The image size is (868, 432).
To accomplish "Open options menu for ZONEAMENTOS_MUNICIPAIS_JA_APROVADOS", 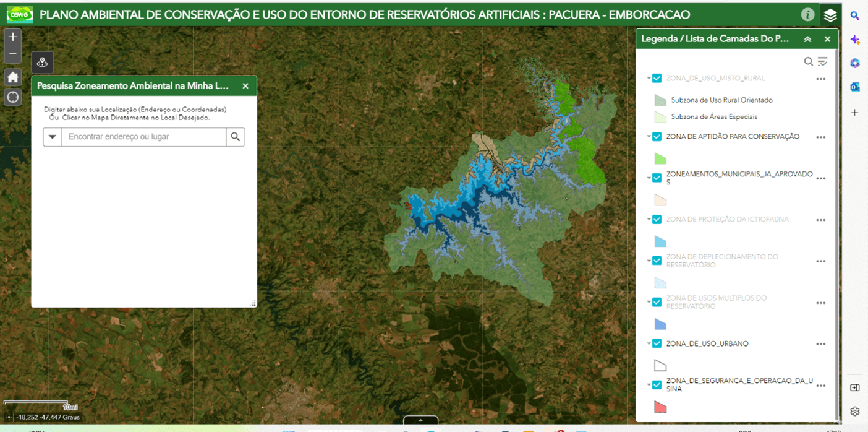I will (820, 178).
